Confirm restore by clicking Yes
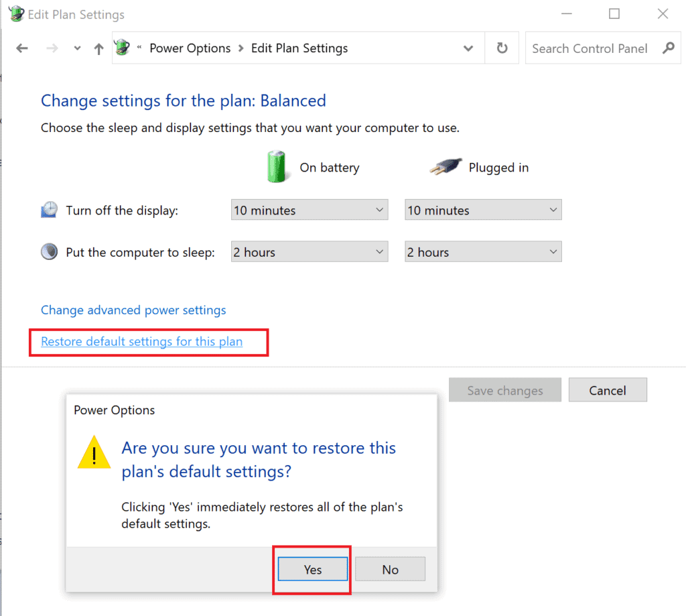The image size is (686, 616). (313, 570)
